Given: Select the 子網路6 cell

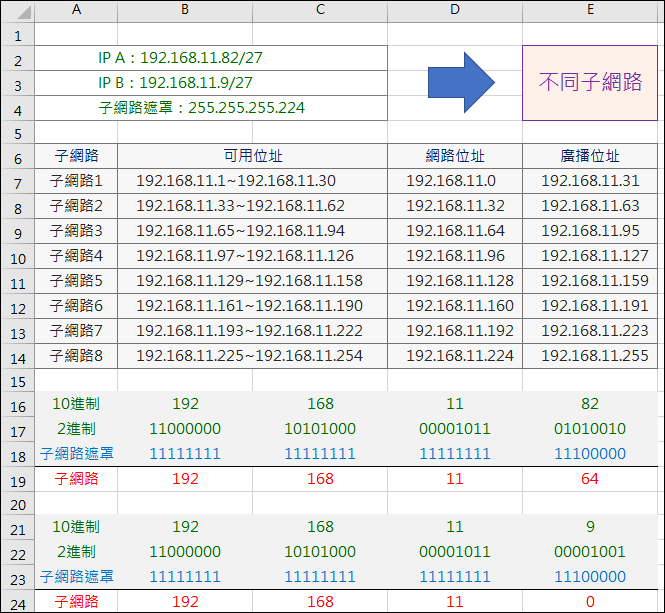Looking at the screenshot, I should [x=76, y=306].
